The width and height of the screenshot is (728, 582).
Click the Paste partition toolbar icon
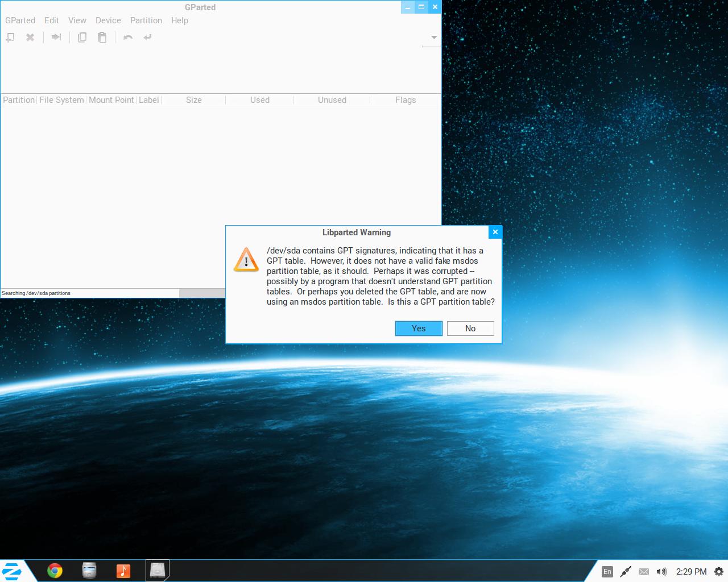102,38
